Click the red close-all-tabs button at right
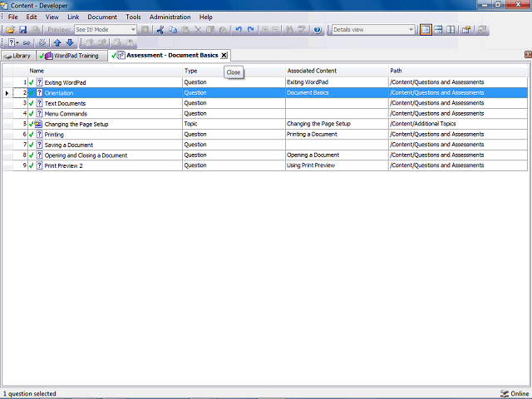Image resolution: width=532 pixels, height=399 pixels. tap(528, 54)
